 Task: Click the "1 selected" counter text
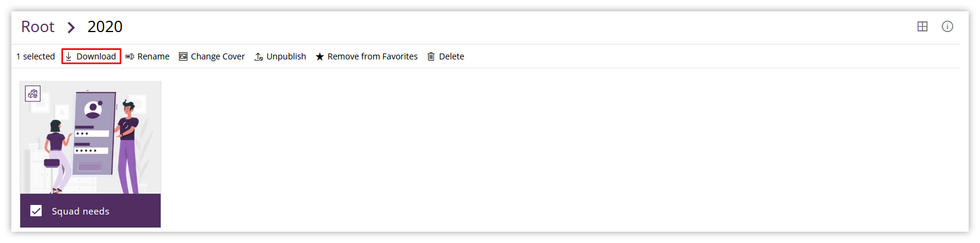click(36, 56)
